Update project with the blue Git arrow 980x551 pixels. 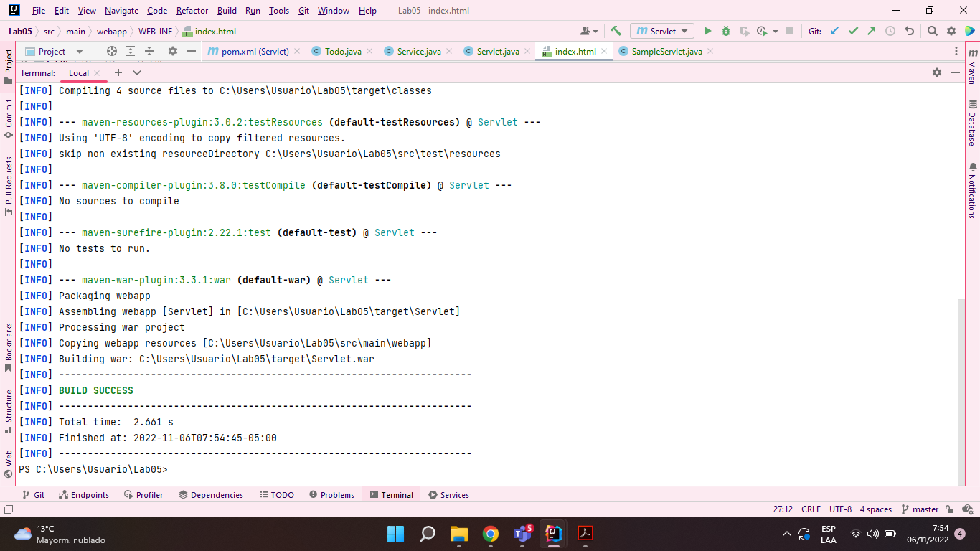tap(834, 32)
